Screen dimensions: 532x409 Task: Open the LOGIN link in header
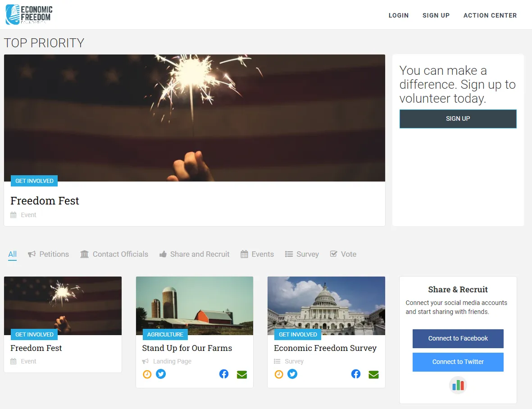pyautogui.click(x=398, y=15)
